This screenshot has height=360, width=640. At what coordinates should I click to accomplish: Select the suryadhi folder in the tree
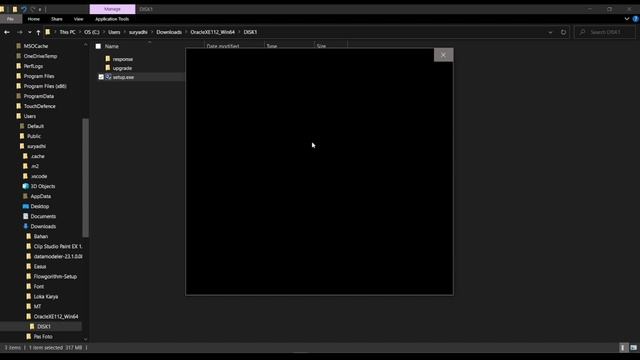36,147
